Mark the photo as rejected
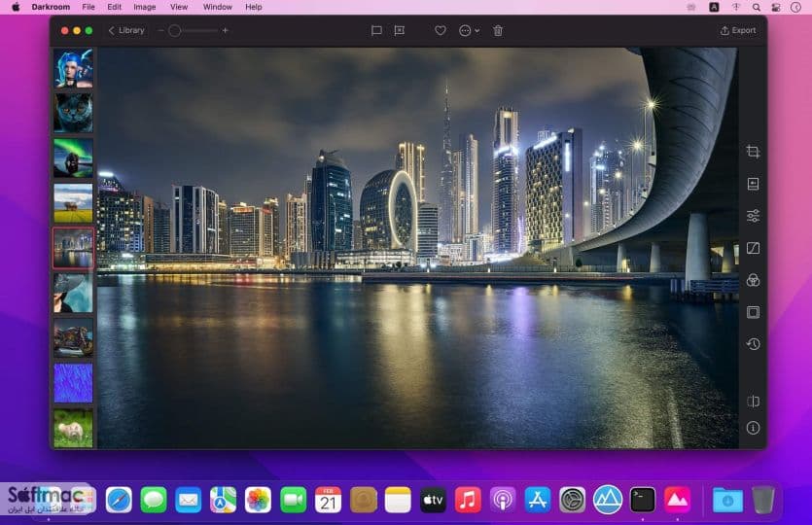This screenshot has width=812, height=525. point(400,30)
